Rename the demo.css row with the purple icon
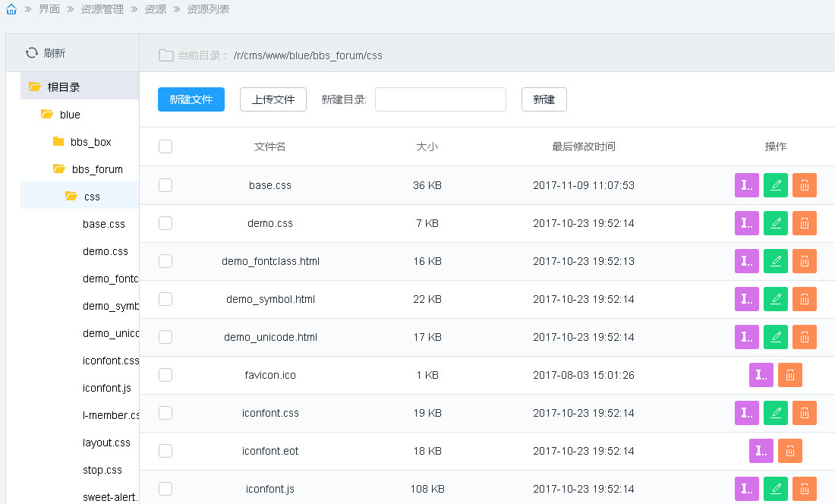This screenshot has width=835, height=504. click(747, 223)
